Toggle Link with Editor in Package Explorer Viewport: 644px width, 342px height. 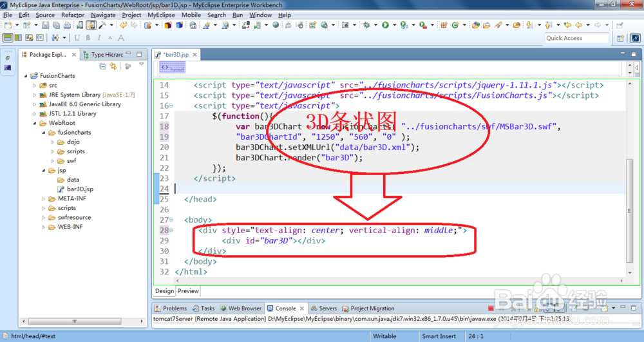(113, 66)
